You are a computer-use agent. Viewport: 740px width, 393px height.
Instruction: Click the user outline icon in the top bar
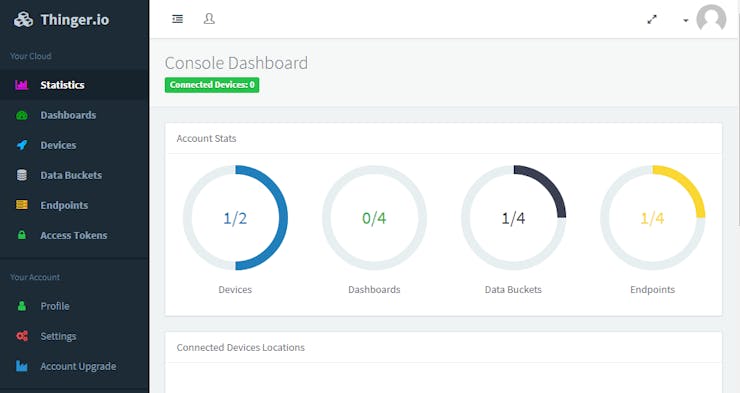(209, 19)
